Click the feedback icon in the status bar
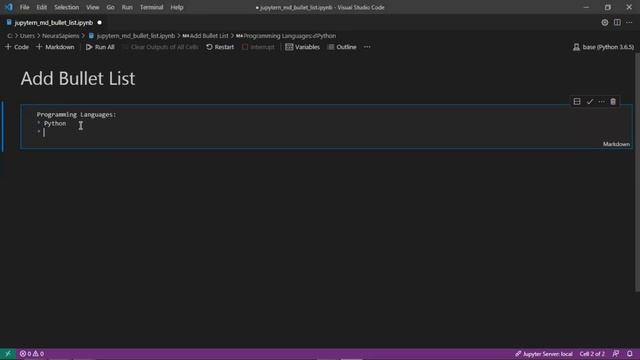Viewport: 640px width, 360px height. [616, 354]
